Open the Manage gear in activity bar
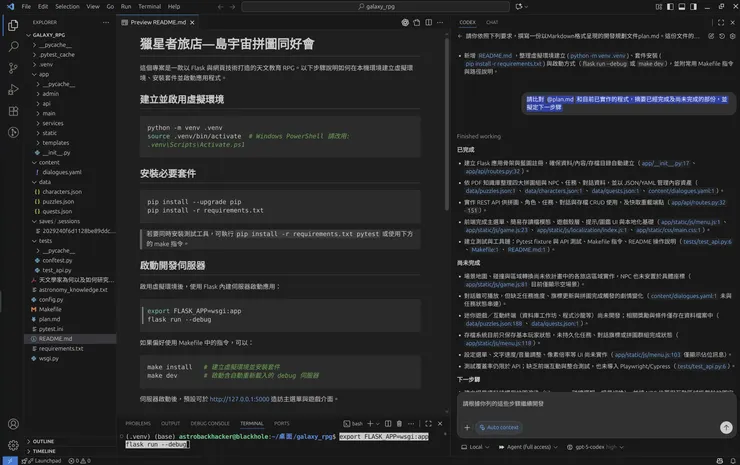This screenshot has height=465, width=740. (x=13, y=445)
